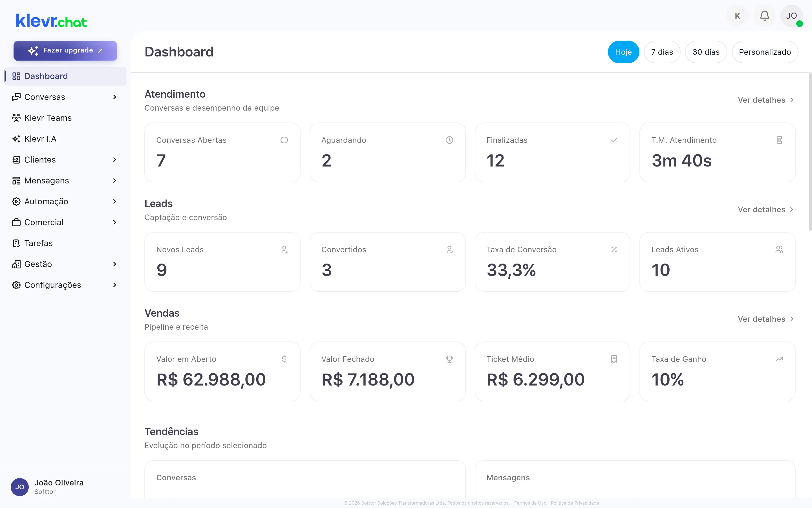Click the Conversas chat bubbles icon
812x508 pixels.
point(16,97)
